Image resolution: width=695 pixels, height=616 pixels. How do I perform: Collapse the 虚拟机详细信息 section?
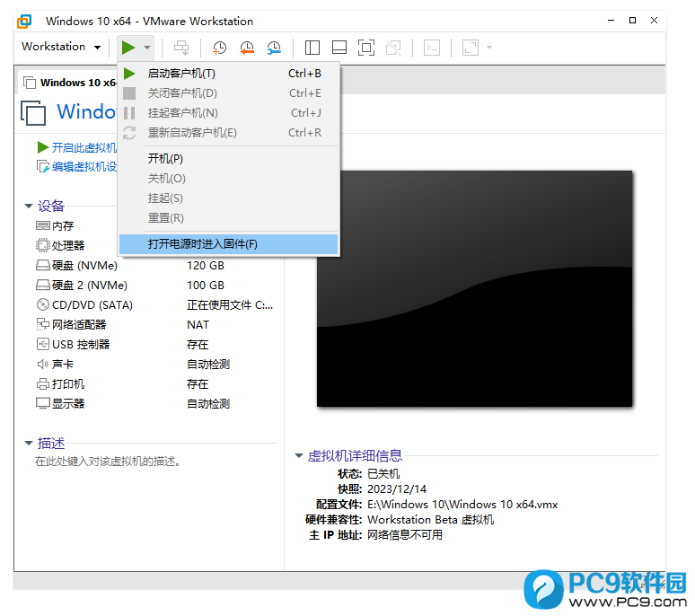tap(299, 456)
